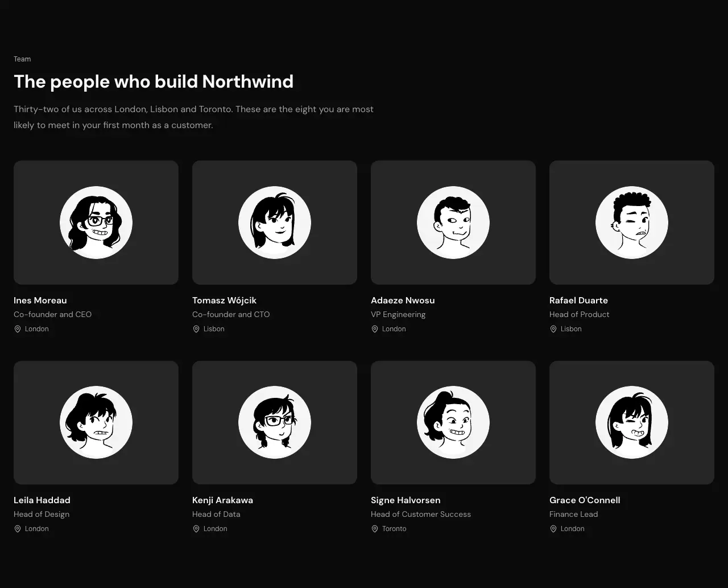Click the Team section label
The height and width of the screenshot is (588, 728).
click(22, 59)
